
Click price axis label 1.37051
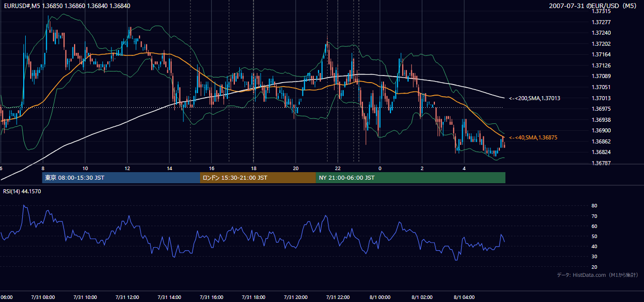tap(601, 87)
